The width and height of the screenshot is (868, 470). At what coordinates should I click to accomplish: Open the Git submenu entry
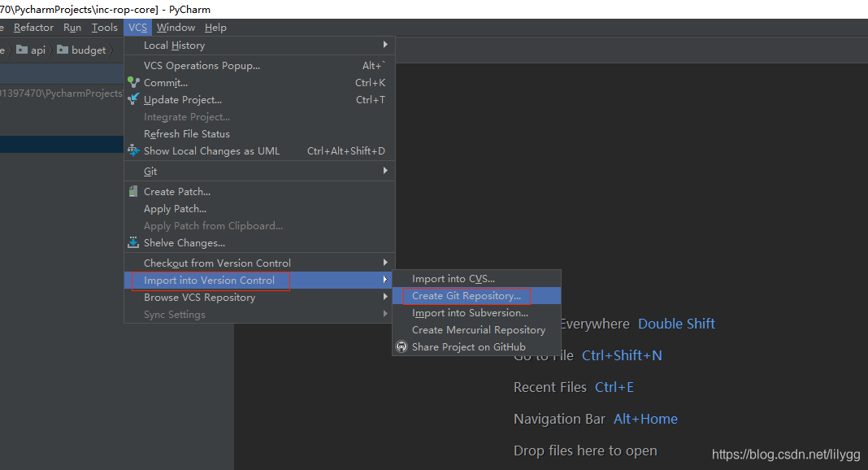pos(259,171)
